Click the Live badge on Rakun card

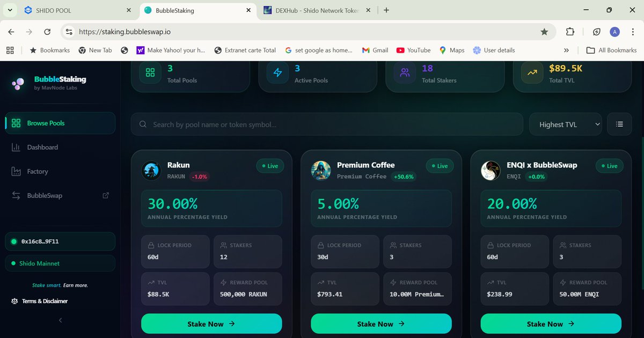270,166
